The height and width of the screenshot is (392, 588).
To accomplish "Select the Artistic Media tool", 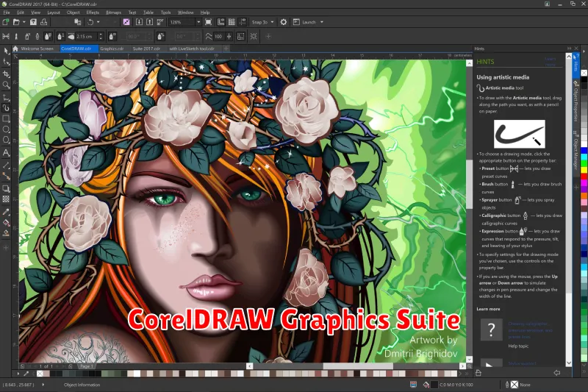I will click(6, 108).
